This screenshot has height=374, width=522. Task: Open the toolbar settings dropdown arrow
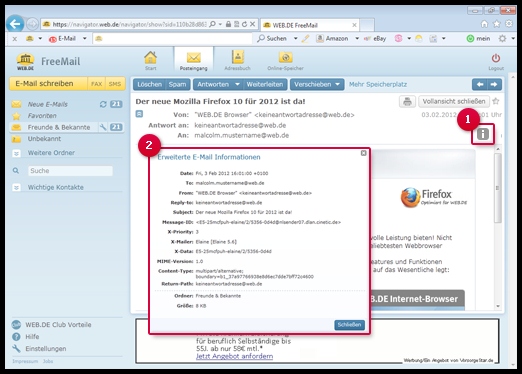513,39
